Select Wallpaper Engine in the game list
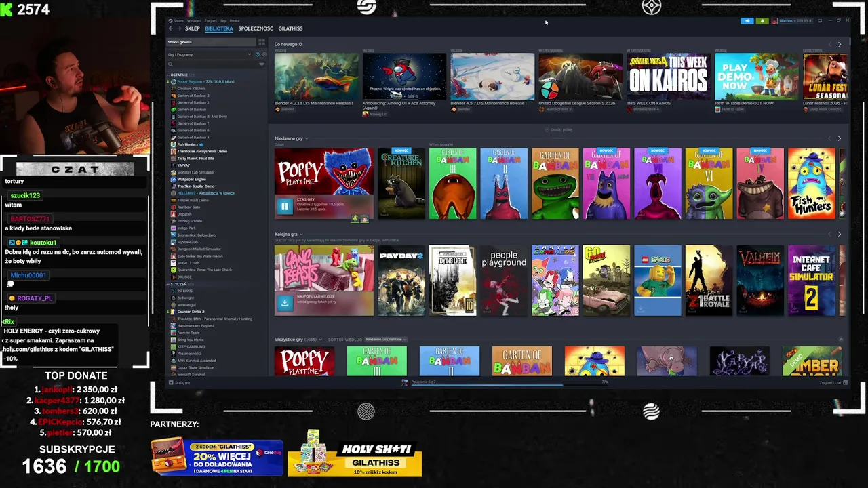Screen dimensions: 868x488 pyautogui.click(x=191, y=179)
